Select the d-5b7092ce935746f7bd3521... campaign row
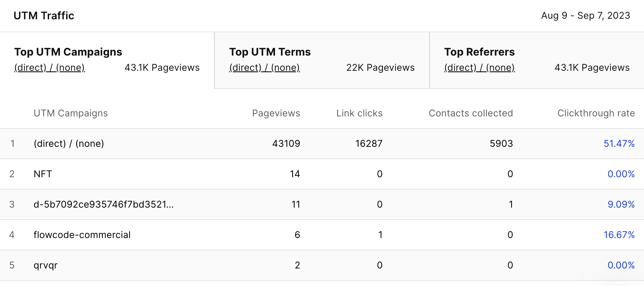The width and height of the screenshot is (644, 286). coord(322,204)
